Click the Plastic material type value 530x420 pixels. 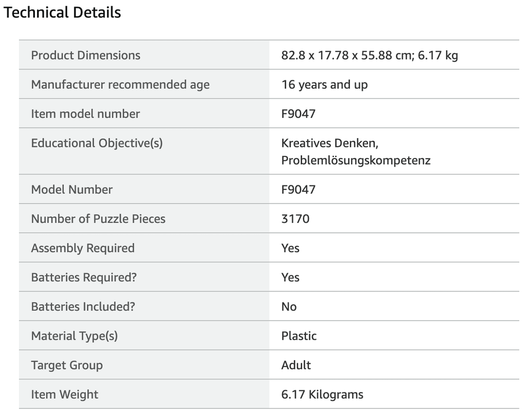coord(299,336)
